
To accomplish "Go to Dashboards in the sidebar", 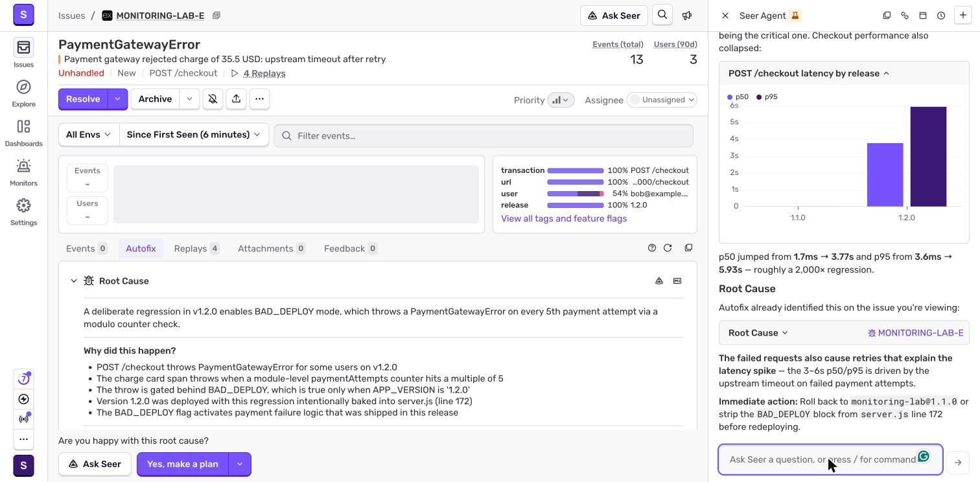I will click(x=23, y=132).
